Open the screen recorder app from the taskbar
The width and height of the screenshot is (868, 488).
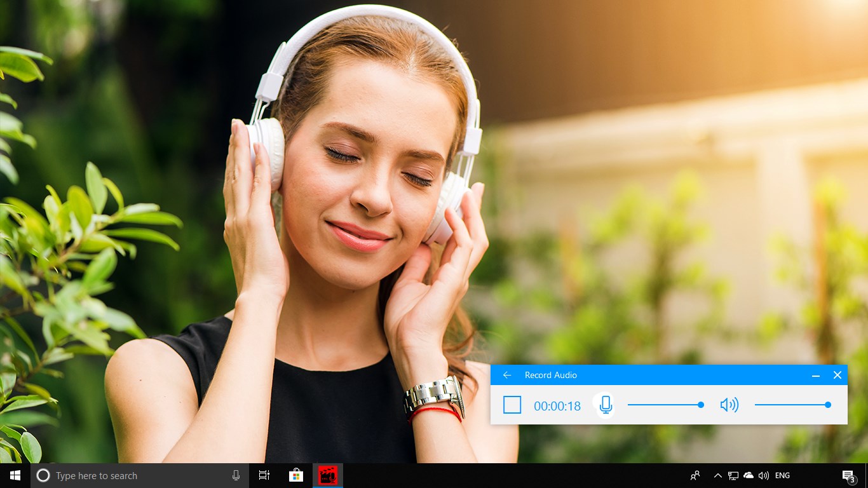tap(327, 475)
